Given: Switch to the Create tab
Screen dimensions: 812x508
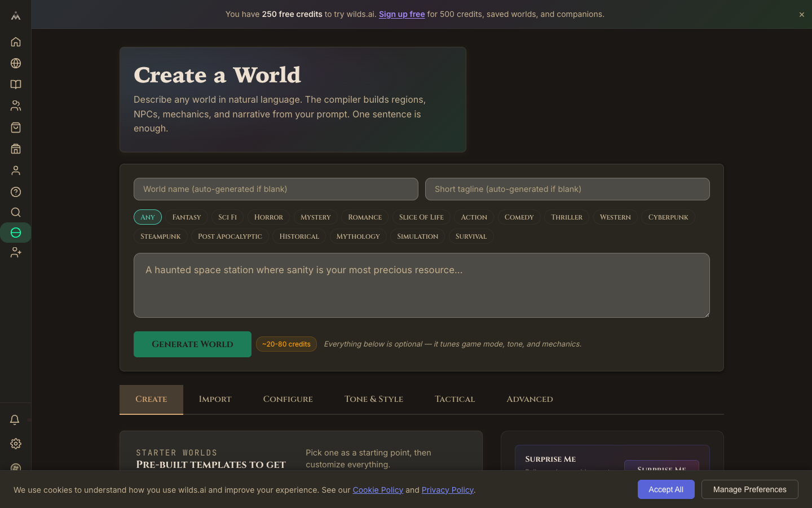Looking at the screenshot, I should (x=151, y=400).
